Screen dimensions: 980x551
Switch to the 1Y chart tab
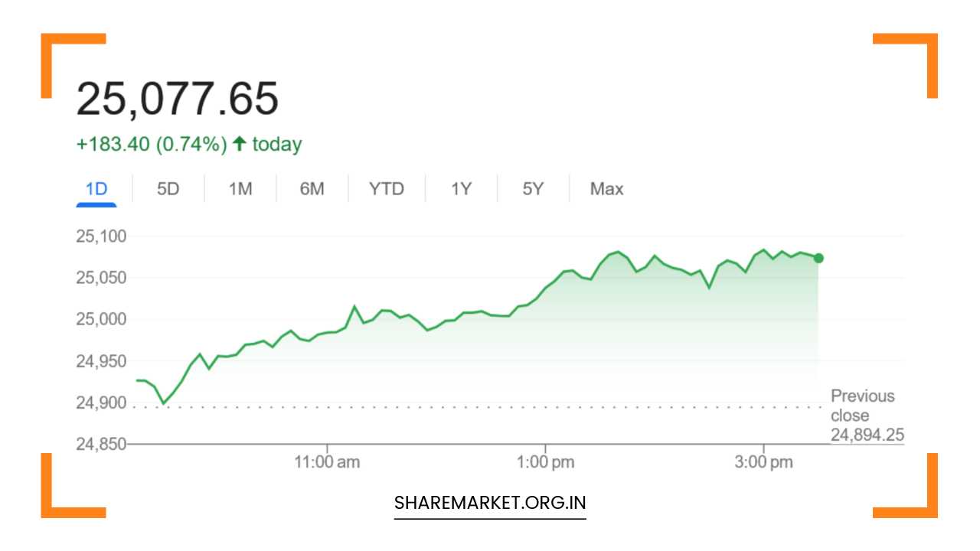point(461,189)
